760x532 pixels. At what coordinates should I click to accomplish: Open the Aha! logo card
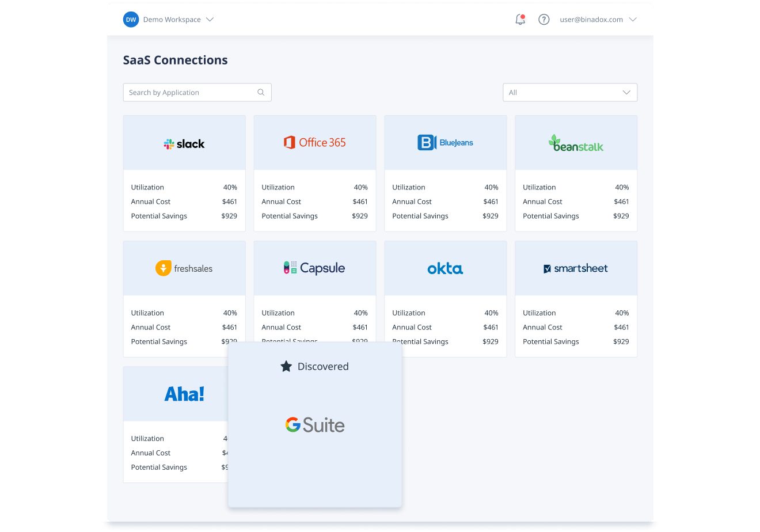[x=176, y=394]
